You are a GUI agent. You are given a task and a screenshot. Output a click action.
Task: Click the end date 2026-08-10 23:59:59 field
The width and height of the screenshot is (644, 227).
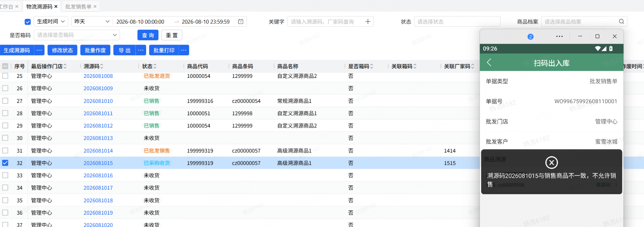[x=206, y=22]
